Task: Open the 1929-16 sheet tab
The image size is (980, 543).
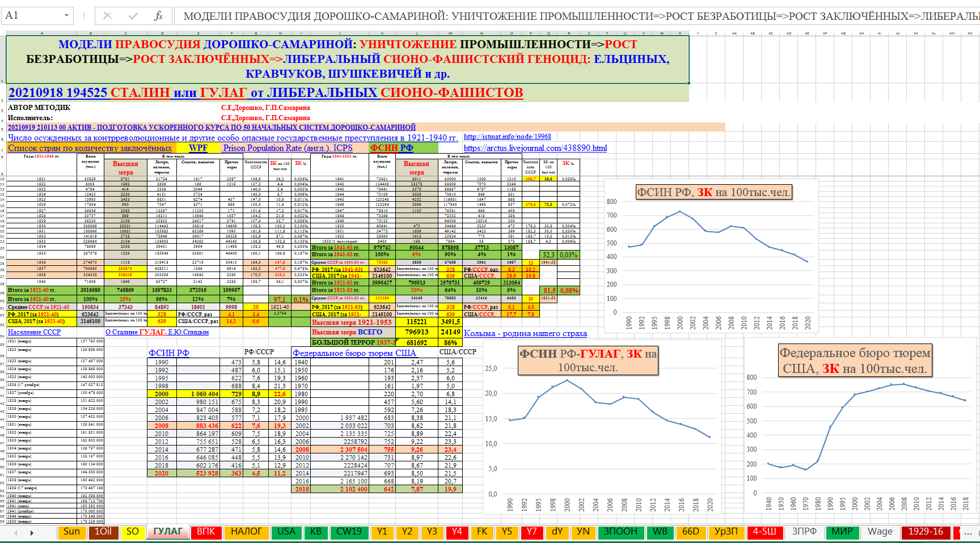Action: (926, 532)
